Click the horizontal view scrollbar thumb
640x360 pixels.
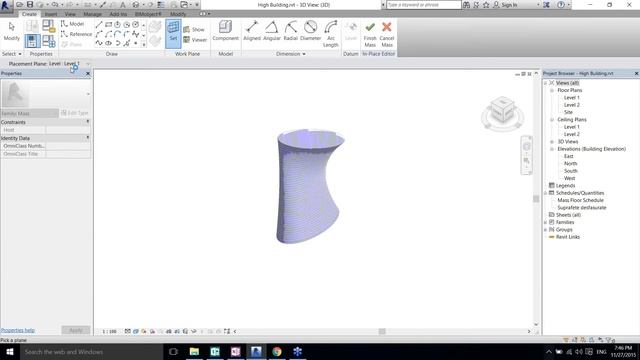[382, 331]
